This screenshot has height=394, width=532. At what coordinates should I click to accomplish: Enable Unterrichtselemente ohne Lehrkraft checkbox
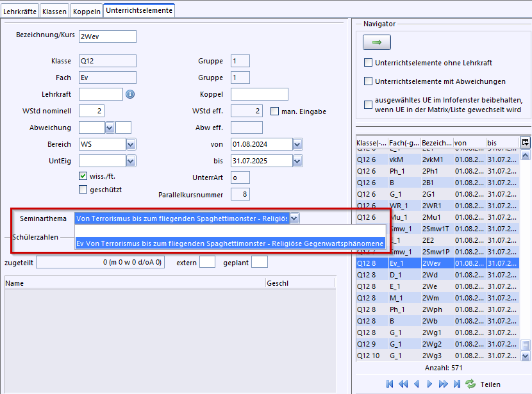click(x=368, y=63)
